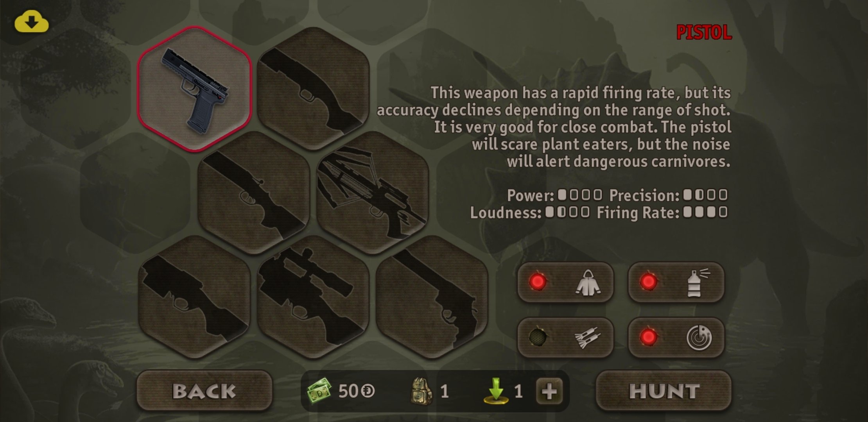Tap the cash money icon
The image size is (868, 422).
tap(319, 390)
